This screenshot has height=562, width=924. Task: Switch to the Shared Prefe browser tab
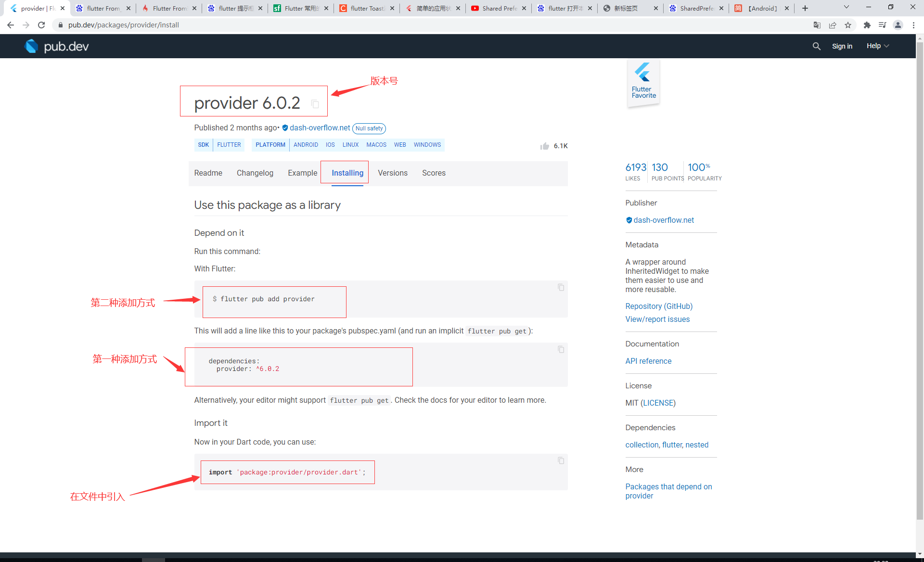tap(499, 8)
